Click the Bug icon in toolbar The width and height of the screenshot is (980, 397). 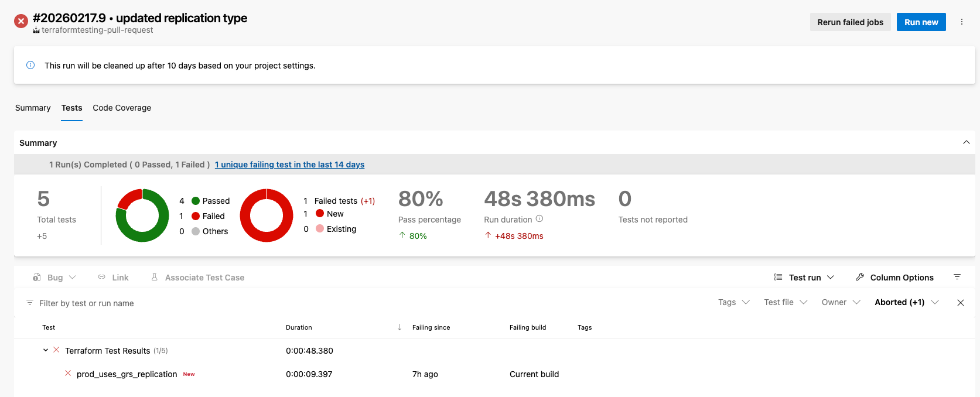[37, 277]
